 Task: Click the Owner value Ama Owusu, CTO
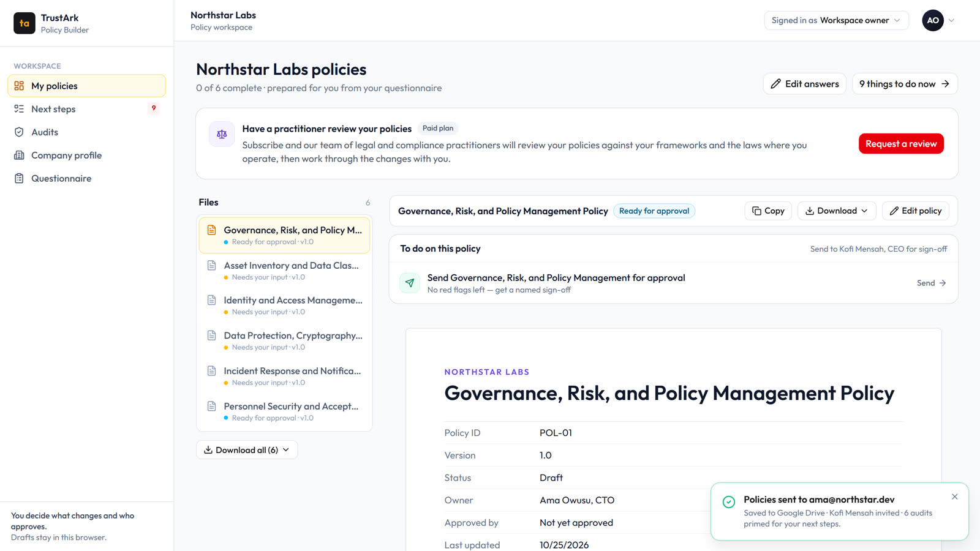tap(577, 500)
